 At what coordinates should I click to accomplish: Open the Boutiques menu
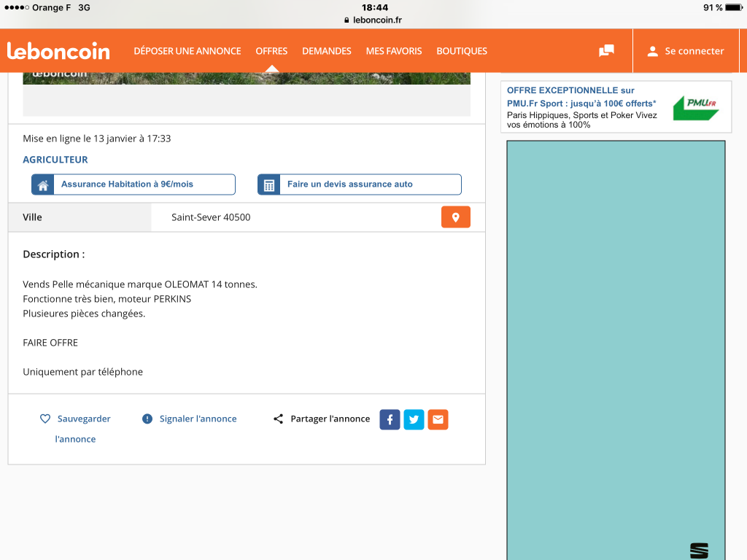462,51
